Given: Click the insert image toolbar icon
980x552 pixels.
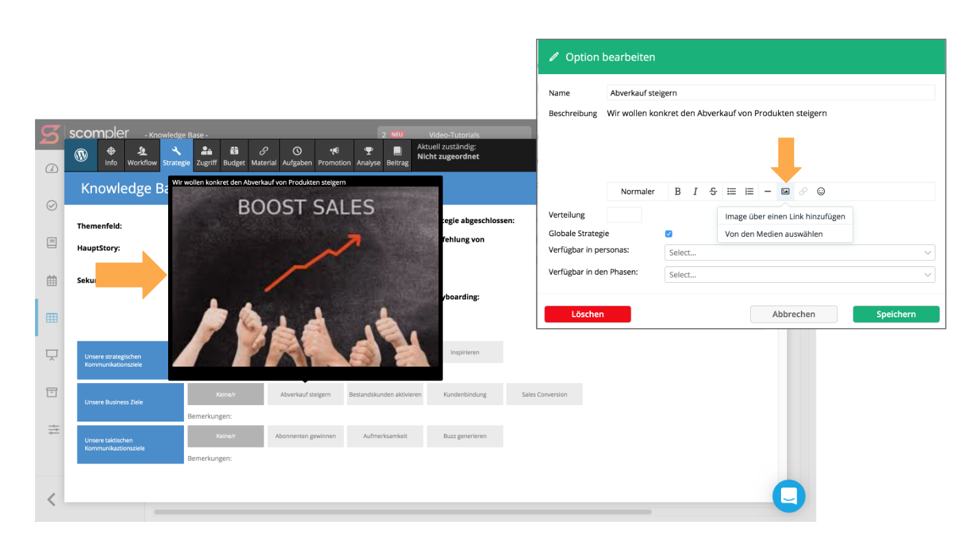Looking at the screenshot, I should (785, 192).
